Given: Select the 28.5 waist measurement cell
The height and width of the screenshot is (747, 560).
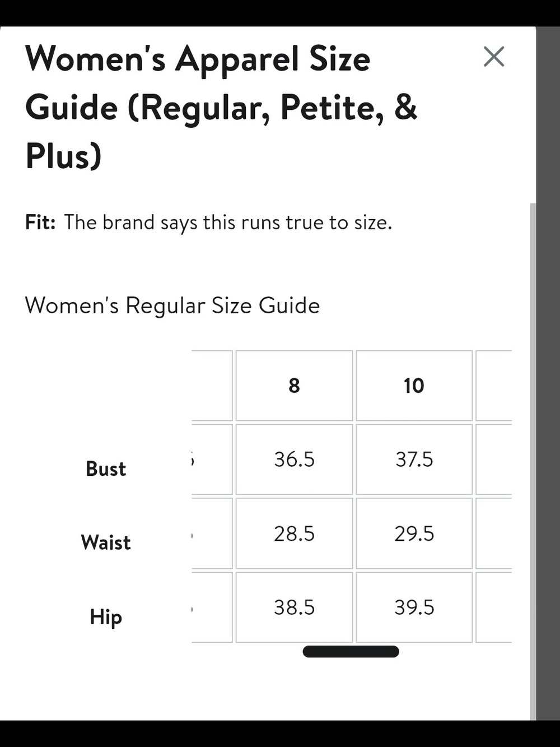Looking at the screenshot, I should pyautogui.click(x=294, y=533).
